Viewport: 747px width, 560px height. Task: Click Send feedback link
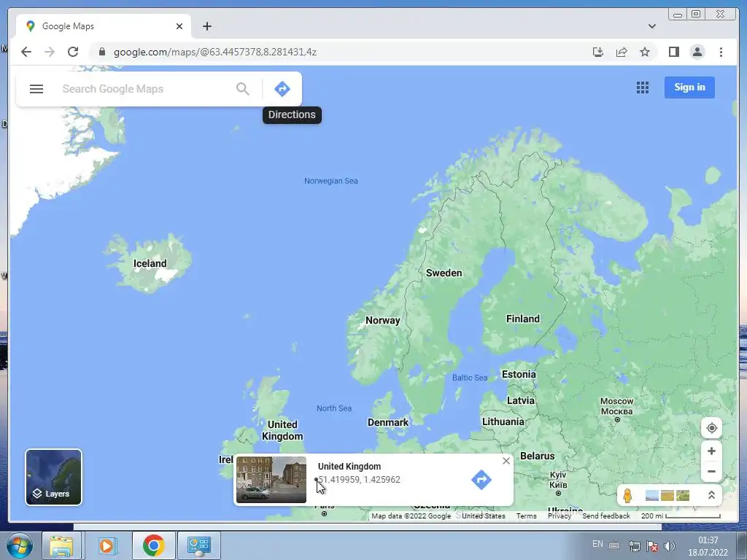tap(606, 516)
